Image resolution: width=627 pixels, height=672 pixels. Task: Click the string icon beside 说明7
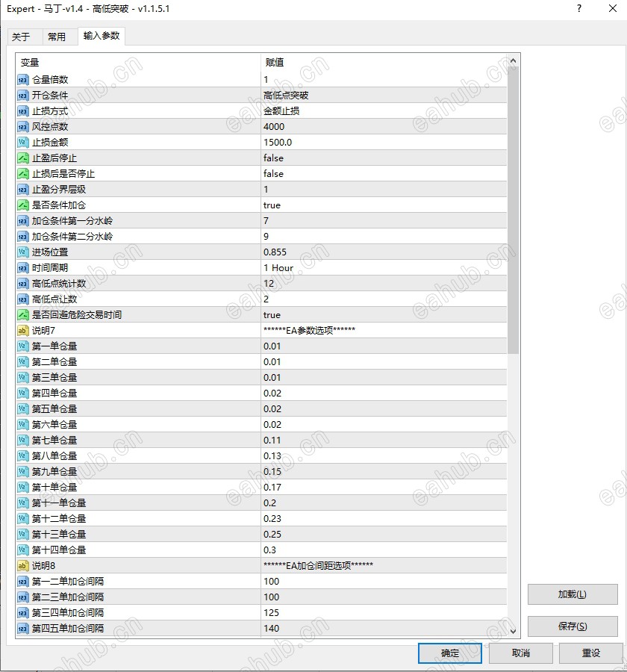(22, 331)
